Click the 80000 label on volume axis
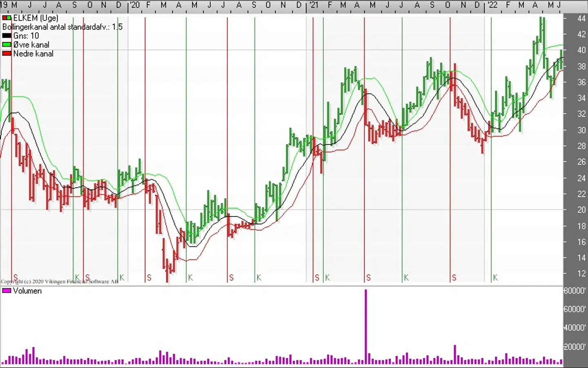 (x=575, y=291)
